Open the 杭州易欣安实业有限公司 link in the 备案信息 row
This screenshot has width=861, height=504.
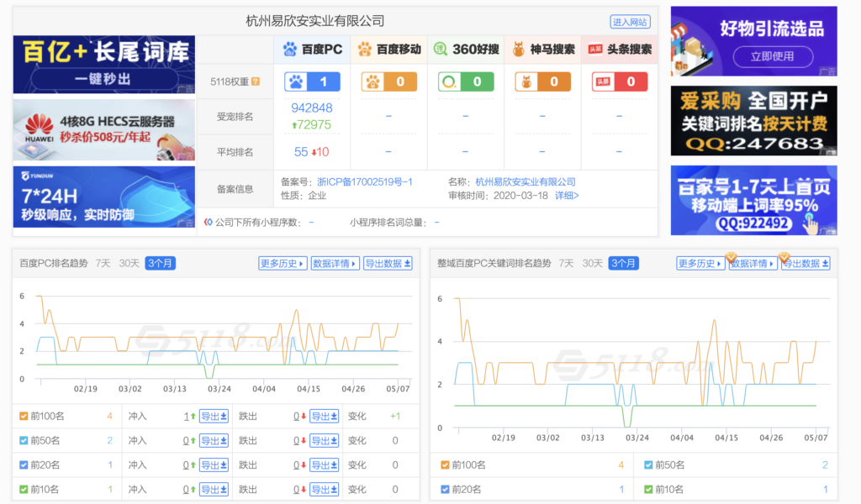(526, 181)
